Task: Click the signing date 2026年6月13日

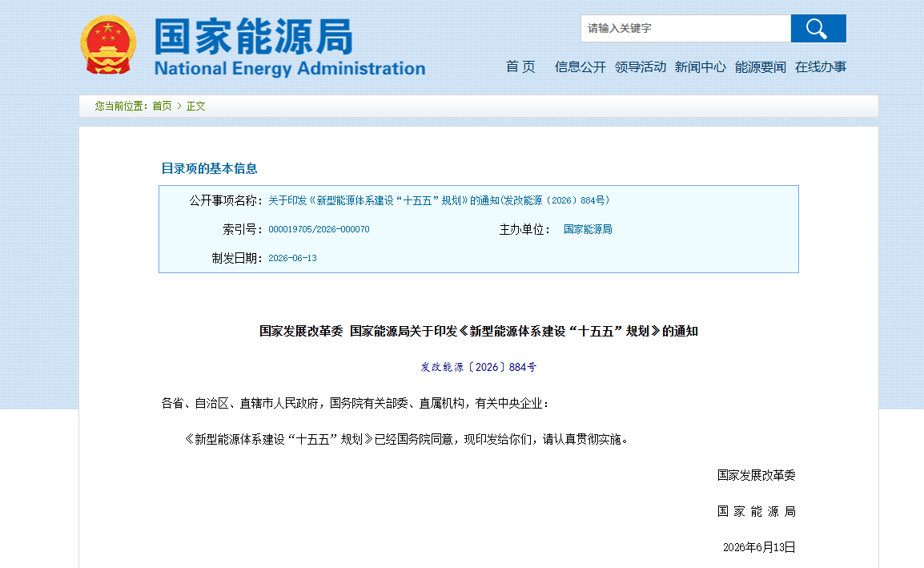Action: pos(759,547)
